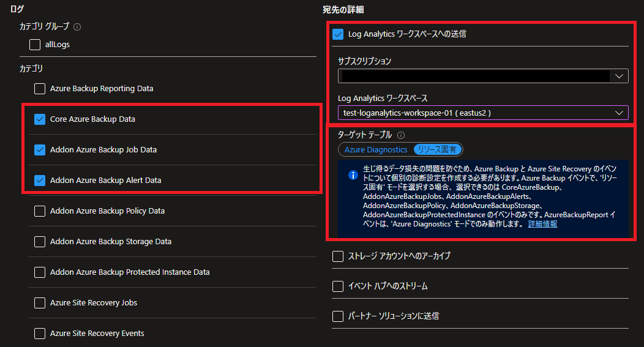The image size is (644, 347).
Task: Check Addon Azure Backup Policy Data
Action: tap(40, 211)
